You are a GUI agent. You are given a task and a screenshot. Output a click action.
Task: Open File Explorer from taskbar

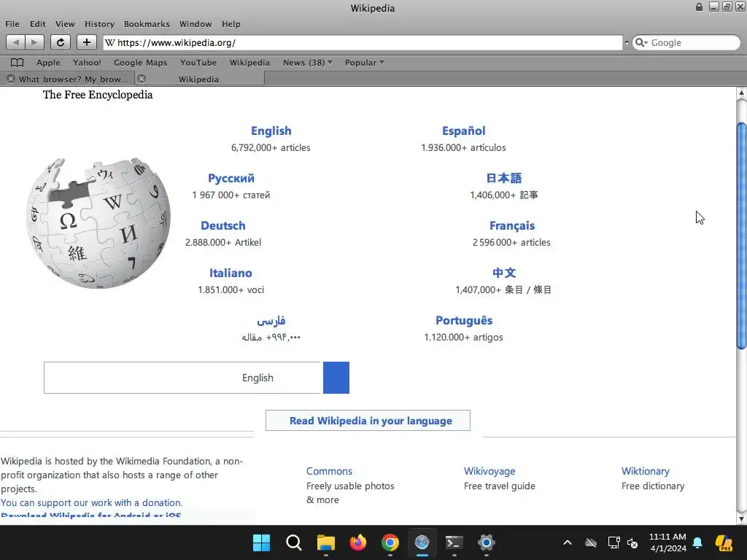pyautogui.click(x=326, y=542)
